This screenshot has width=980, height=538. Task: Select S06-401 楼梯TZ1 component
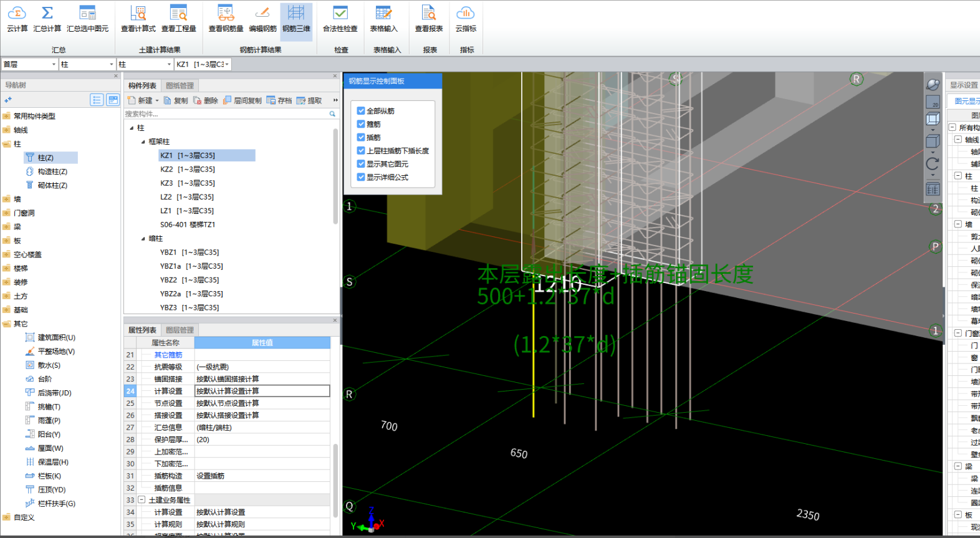187,224
